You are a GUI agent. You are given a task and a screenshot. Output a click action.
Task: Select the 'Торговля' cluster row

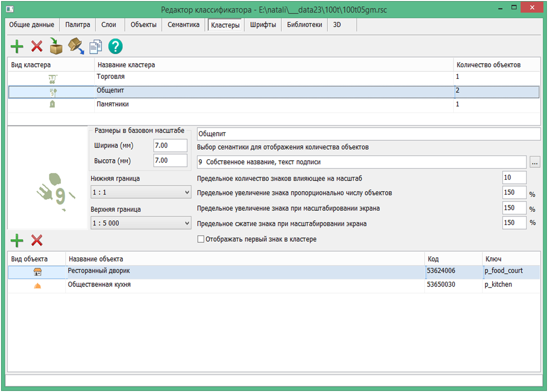click(273, 77)
